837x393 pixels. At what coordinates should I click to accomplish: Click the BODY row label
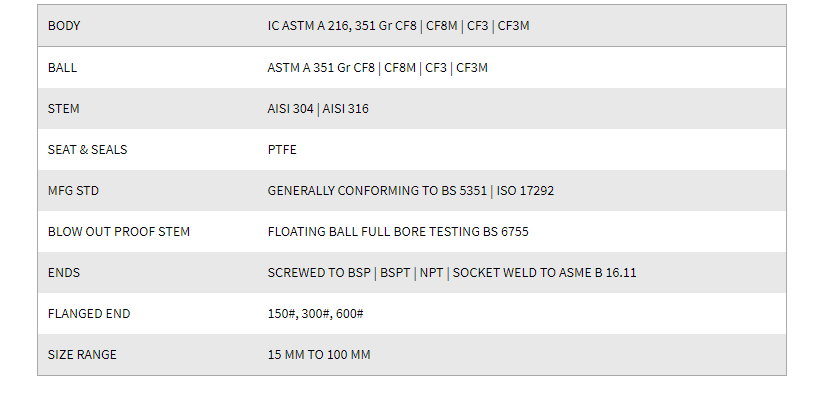point(64,26)
